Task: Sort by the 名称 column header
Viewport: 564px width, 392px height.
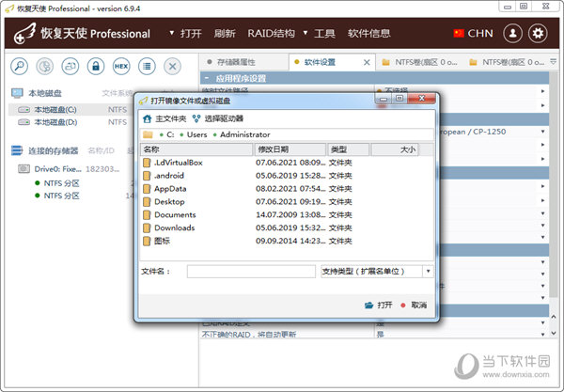Action: click(196, 149)
